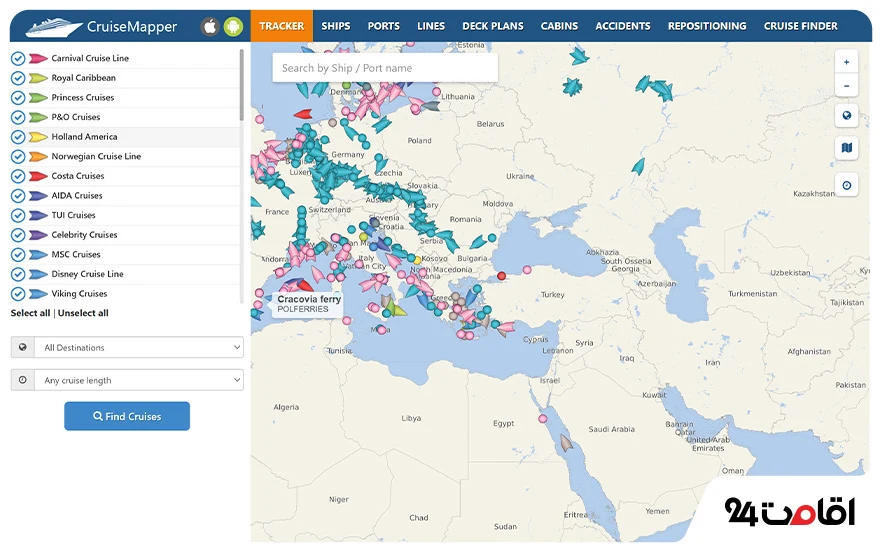Image resolution: width=882 pixels, height=552 pixels.
Task: Toggle the Holland America checkbox
Action: (x=18, y=137)
